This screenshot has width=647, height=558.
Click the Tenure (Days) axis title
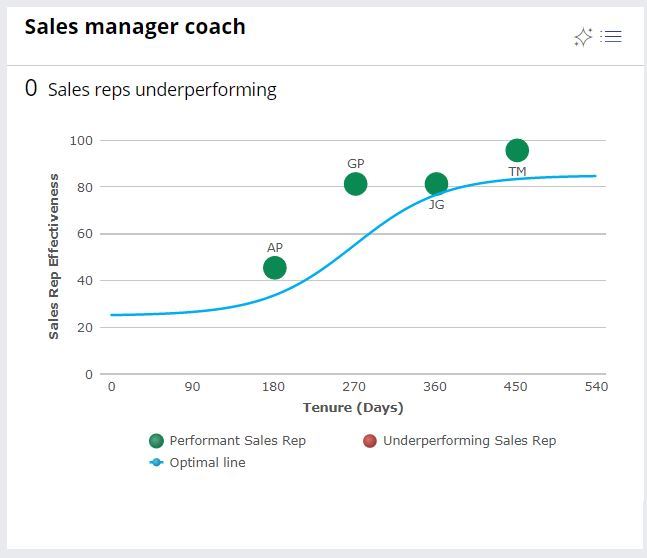[353, 407]
